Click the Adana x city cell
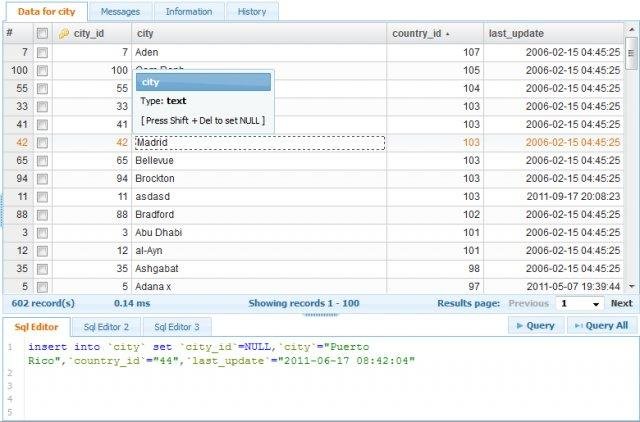Screen dimensions: 640x422 click(259, 287)
